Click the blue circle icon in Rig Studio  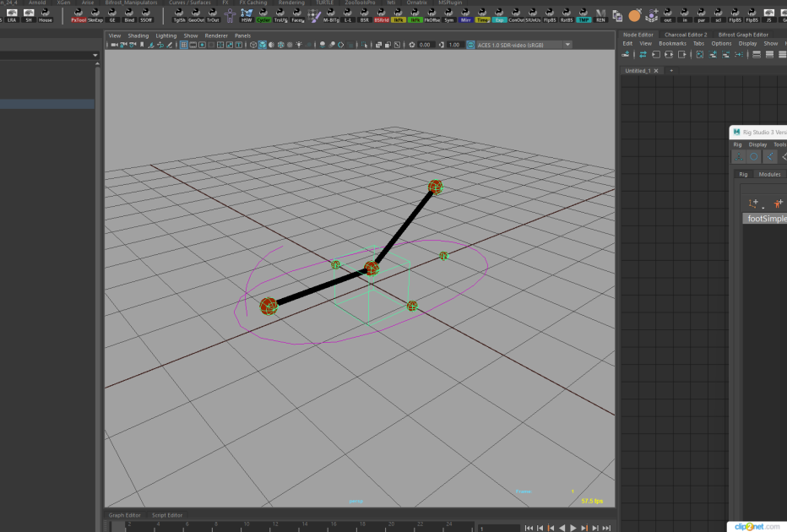point(753,156)
